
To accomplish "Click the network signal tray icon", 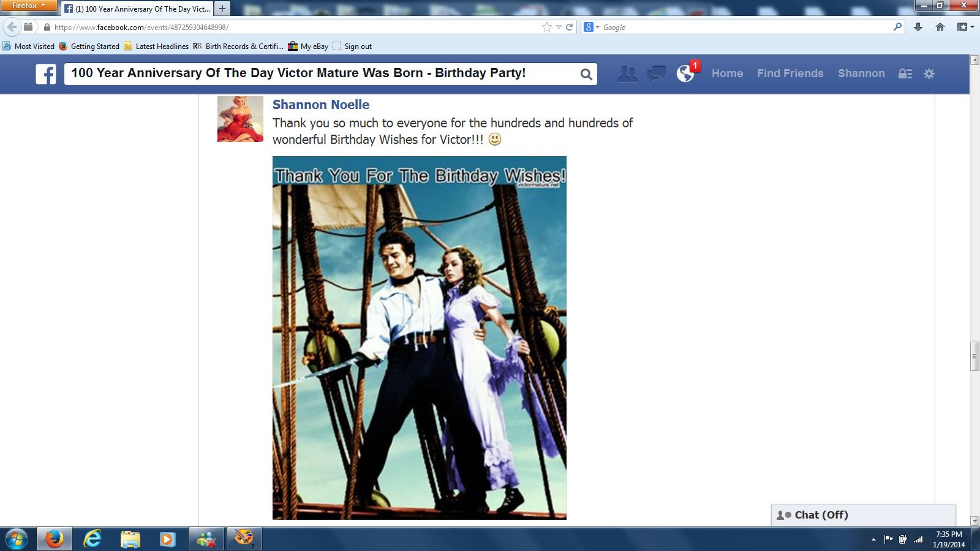I will pyautogui.click(x=918, y=539).
